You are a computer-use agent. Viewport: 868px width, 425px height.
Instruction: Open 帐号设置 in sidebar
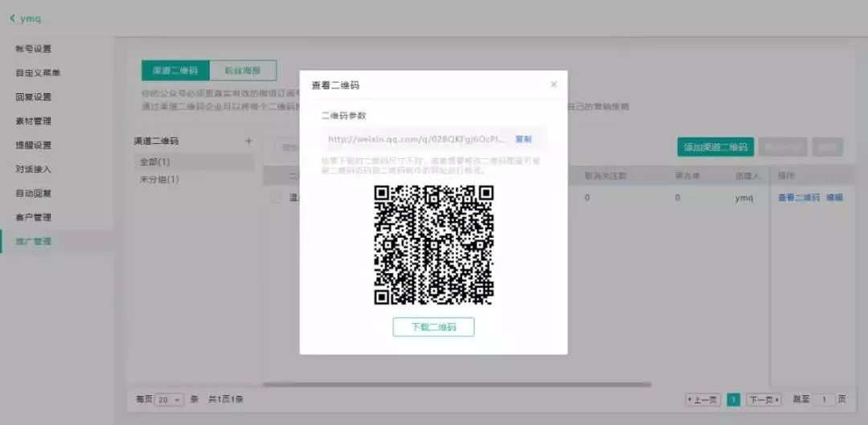pyautogui.click(x=33, y=49)
